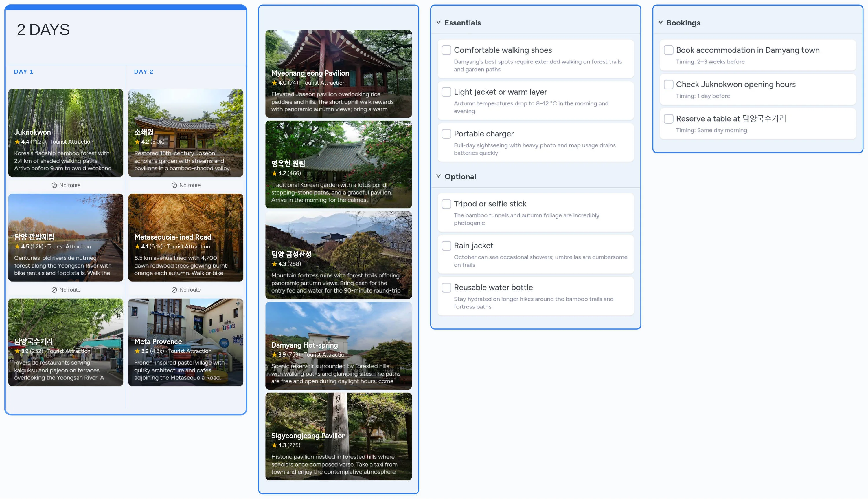Select the DAY 2 column header
This screenshot has width=868, height=499.
[144, 72]
